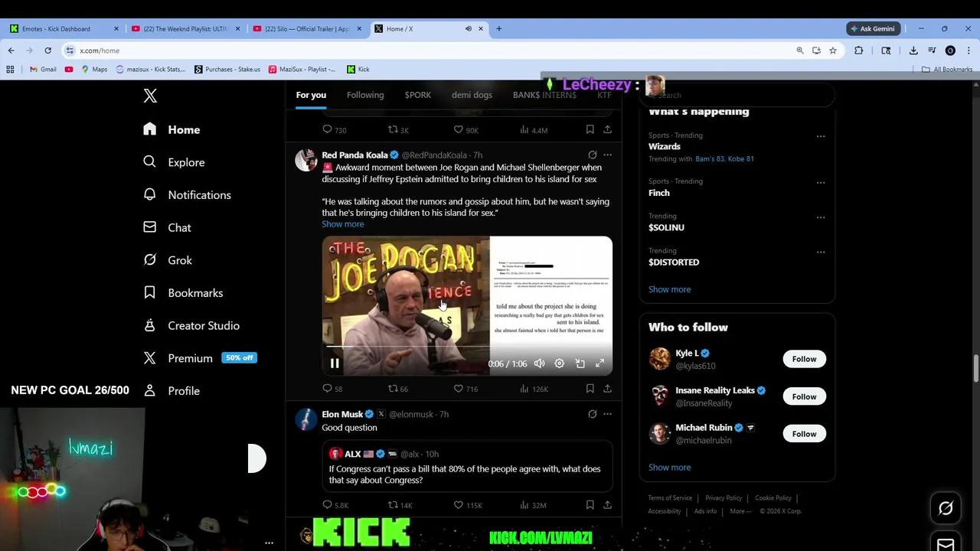980x551 pixels.
Task: Open Gmail bookmark in bookmarks bar
Action: point(43,70)
